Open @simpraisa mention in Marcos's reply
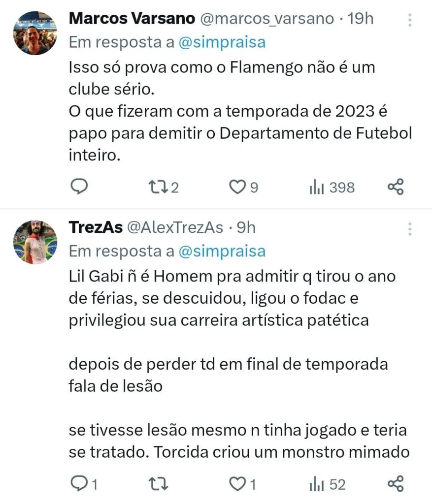 tap(221, 42)
